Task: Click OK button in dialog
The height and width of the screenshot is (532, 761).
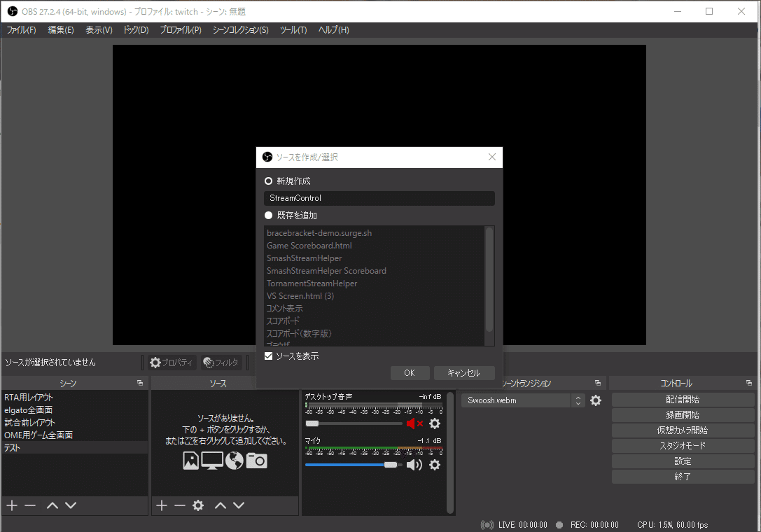Action: pyautogui.click(x=410, y=373)
